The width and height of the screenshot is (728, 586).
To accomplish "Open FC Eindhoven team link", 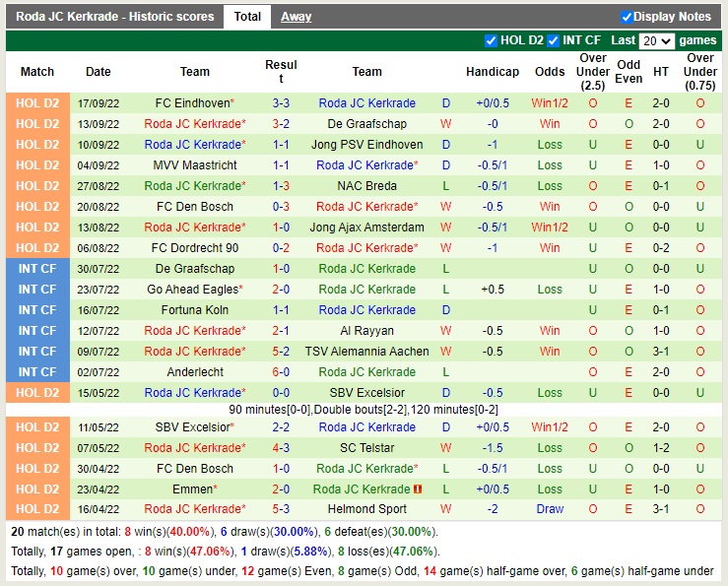I will (x=193, y=103).
